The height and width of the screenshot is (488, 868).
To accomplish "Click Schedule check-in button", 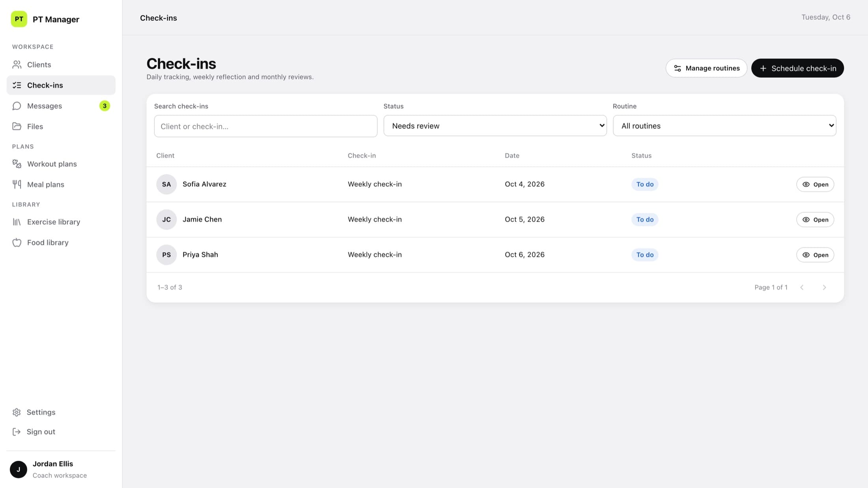I will pos(797,68).
